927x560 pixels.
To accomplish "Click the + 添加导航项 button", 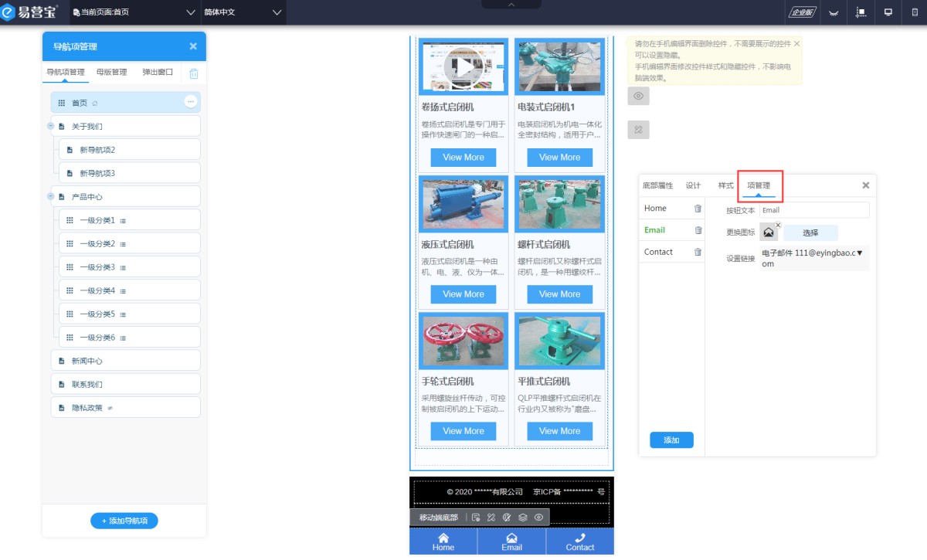I will click(x=124, y=521).
